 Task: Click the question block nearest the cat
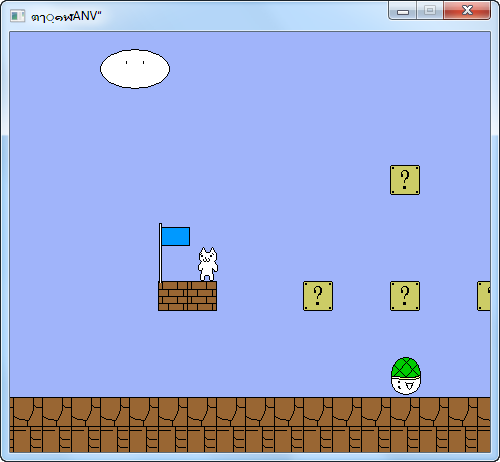[318, 296]
